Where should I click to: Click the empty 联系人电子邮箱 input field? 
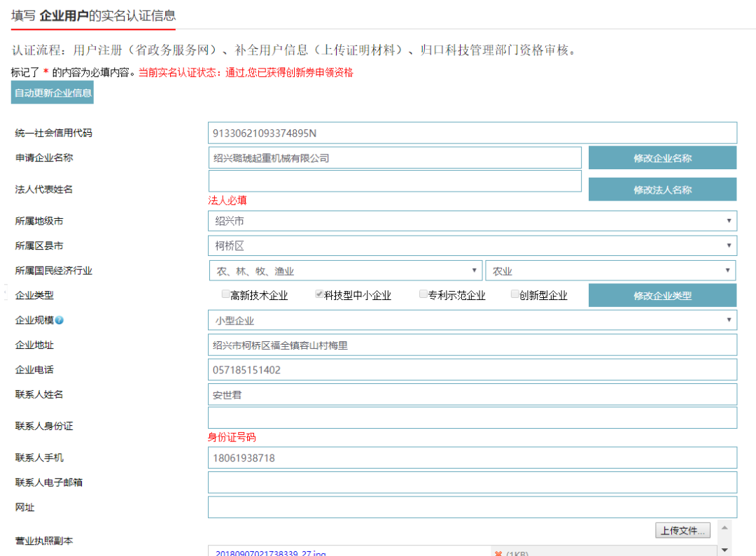point(472,483)
